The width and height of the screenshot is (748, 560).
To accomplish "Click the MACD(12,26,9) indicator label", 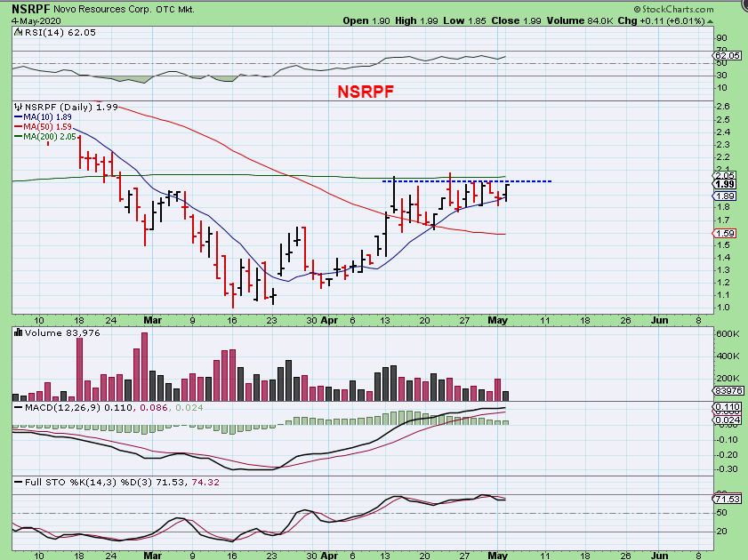I will [x=63, y=407].
